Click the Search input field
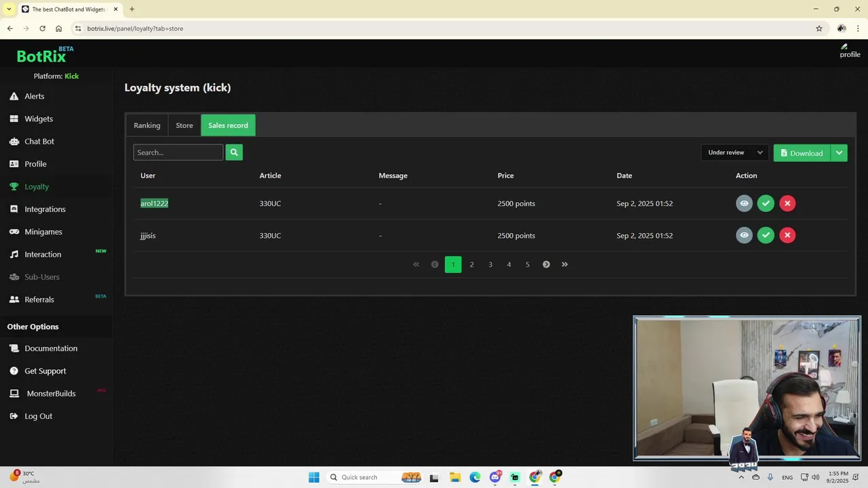 point(178,152)
